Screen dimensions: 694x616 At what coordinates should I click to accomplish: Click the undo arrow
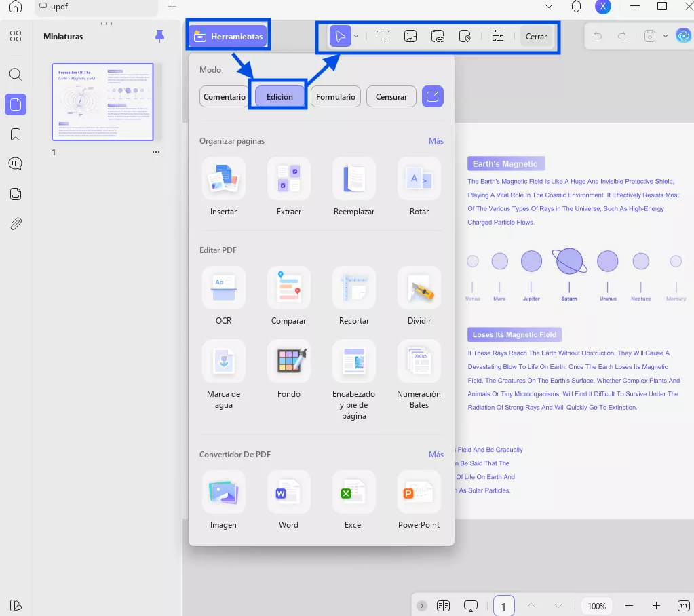point(598,36)
